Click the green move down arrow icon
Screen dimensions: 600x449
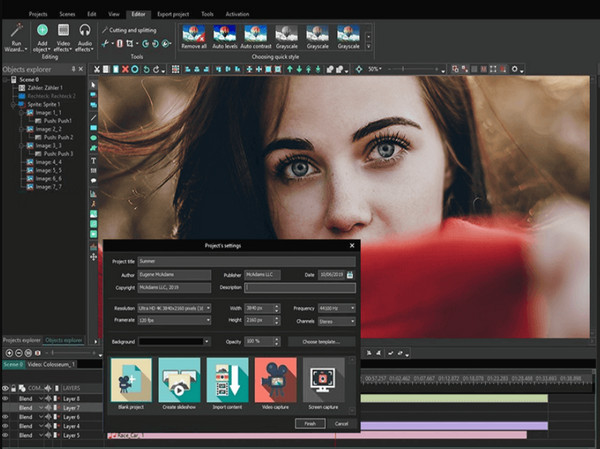299,69
